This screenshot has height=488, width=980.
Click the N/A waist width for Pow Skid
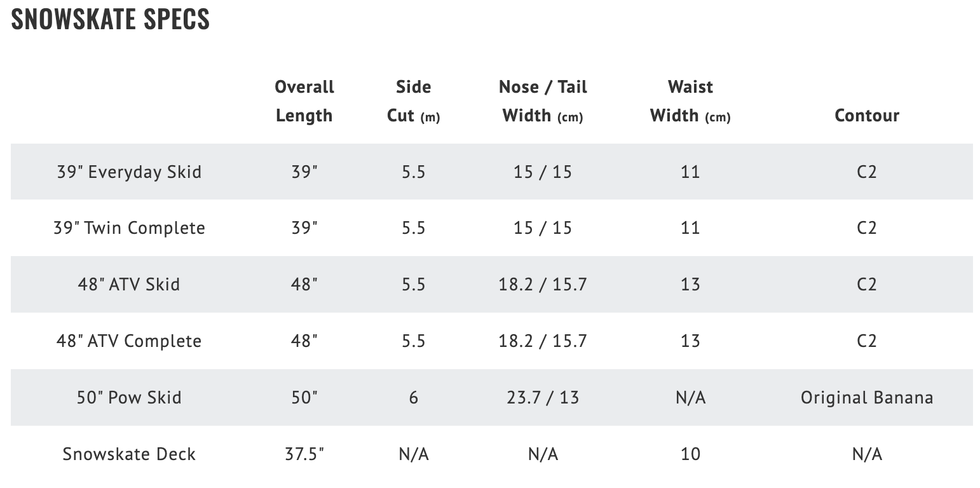[690, 397]
